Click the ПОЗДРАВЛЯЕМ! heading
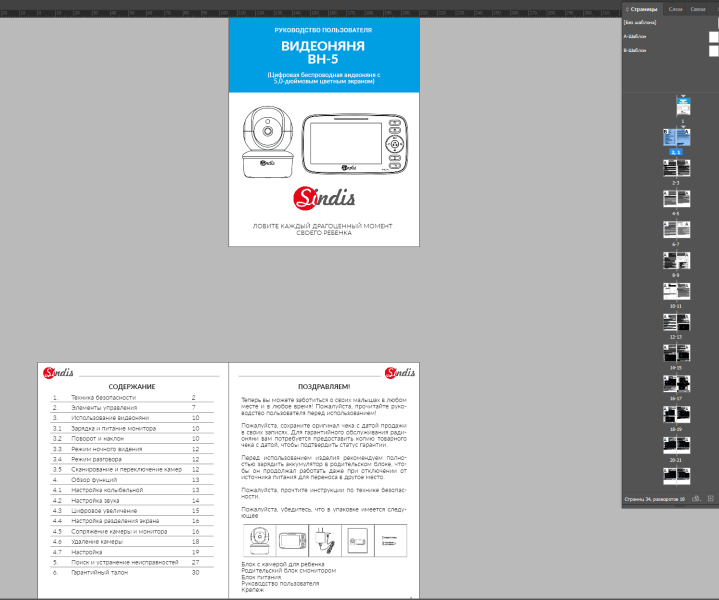The image size is (719, 600). coord(324,387)
